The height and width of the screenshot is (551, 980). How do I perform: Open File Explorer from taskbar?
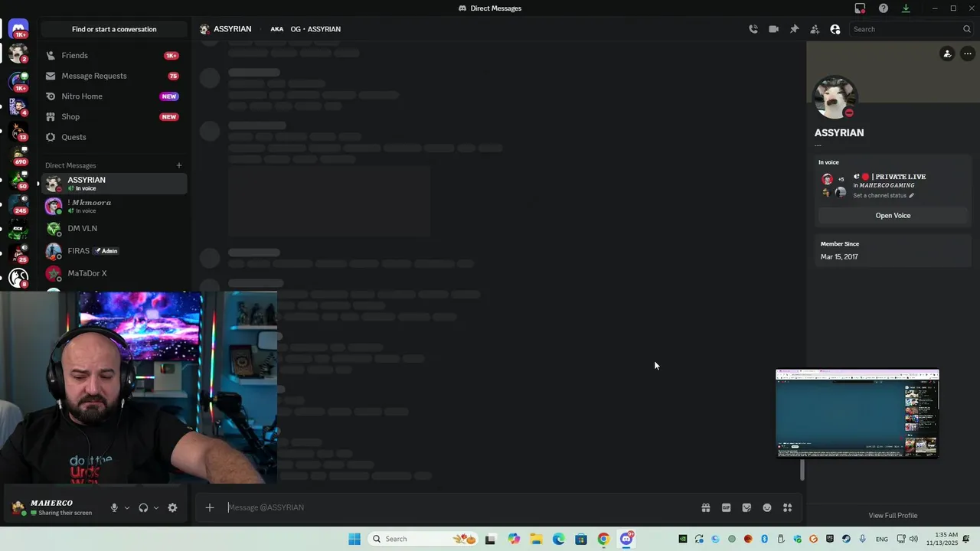tap(536, 539)
